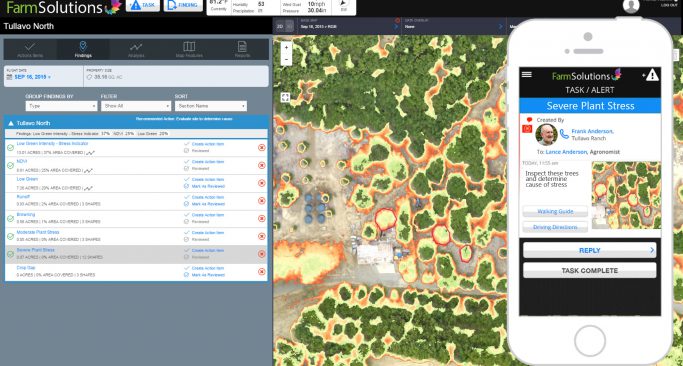Open the stressed trees map thumbnail on phone
This screenshot has width=683, height=366.
[626, 195]
